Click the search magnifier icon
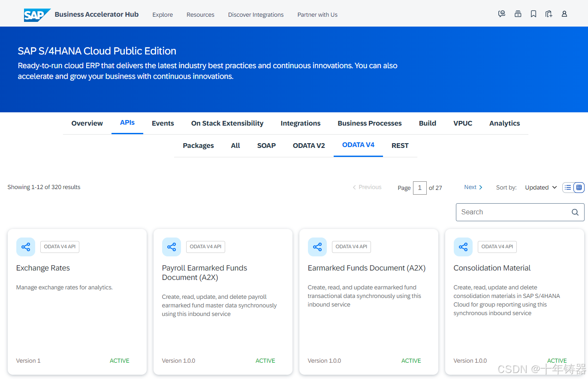Image resolution: width=588 pixels, height=379 pixels. 575,212
